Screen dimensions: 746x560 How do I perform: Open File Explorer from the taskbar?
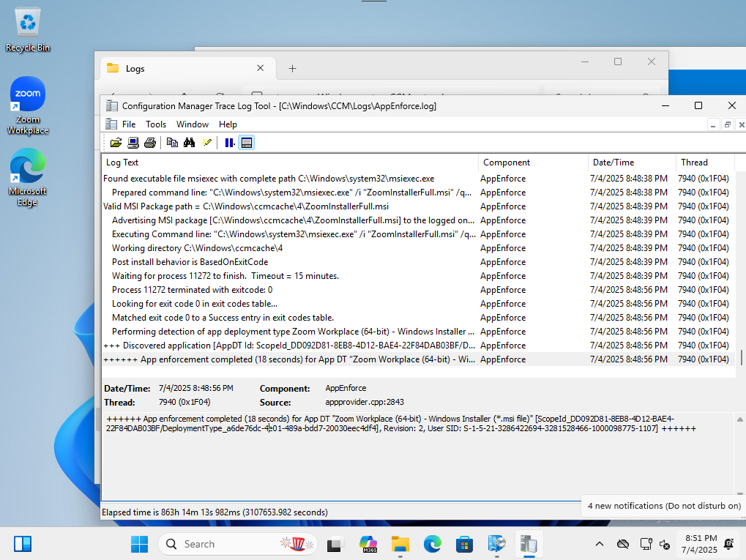coord(400,544)
